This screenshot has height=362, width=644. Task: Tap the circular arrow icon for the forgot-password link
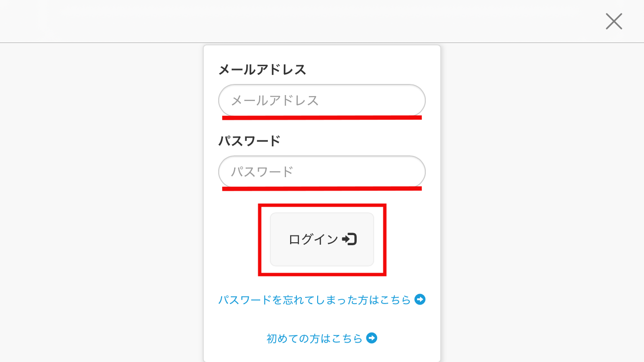pyautogui.click(x=420, y=300)
